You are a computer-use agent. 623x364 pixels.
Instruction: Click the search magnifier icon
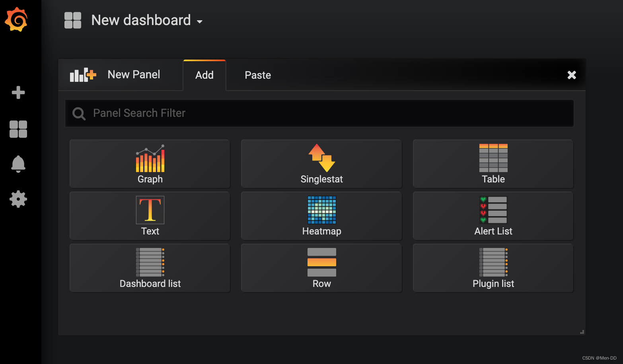pyautogui.click(x=79, y=114)
